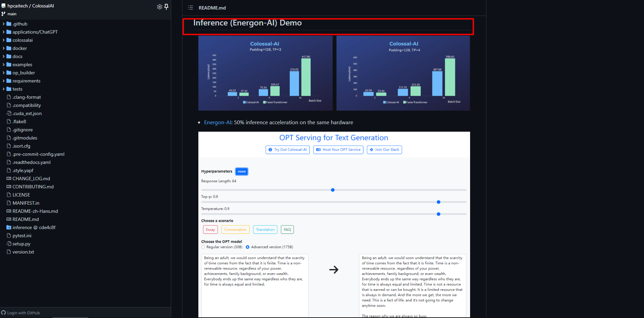This screenshot has height=318, width=644.
Task: Expand the colossalai folder chevron
Action: 3,40
